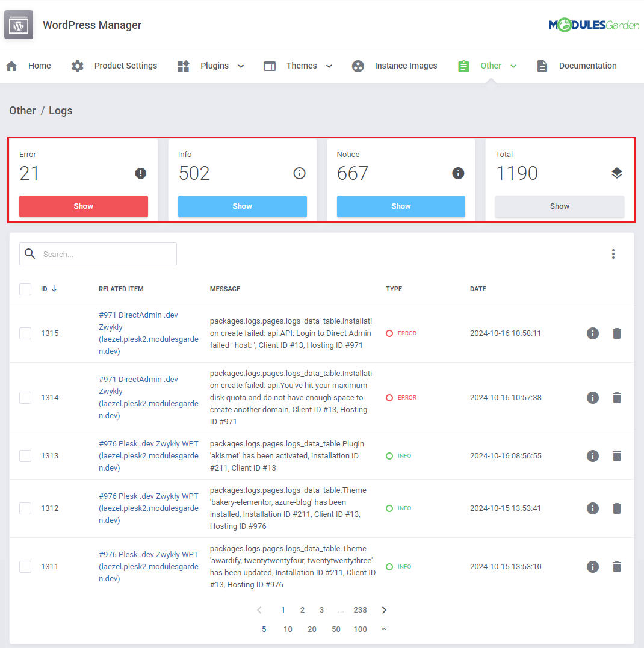Viewport: 644px width, 648px height.
Task: Expand the Themes dropdown chevron
Action: [329, 66]
